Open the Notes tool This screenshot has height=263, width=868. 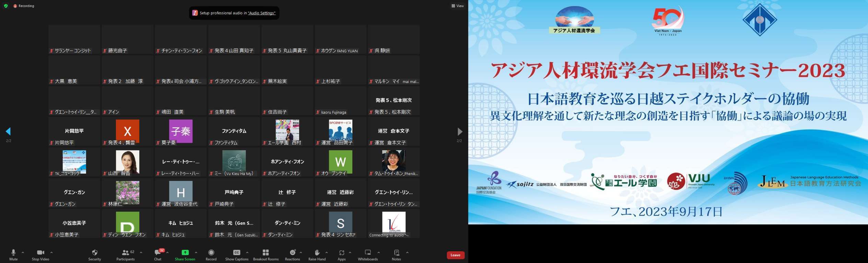[x=396, y=253]
